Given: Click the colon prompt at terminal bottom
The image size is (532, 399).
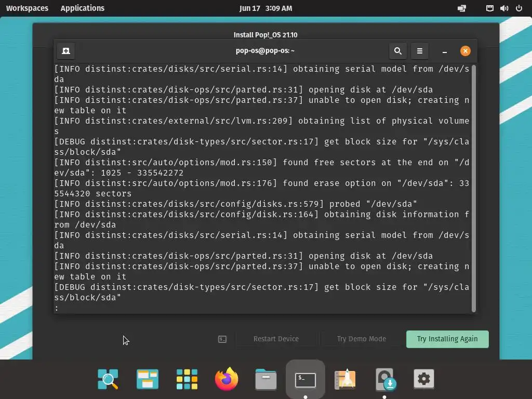Looking at the screenshot, I should 57,308.
